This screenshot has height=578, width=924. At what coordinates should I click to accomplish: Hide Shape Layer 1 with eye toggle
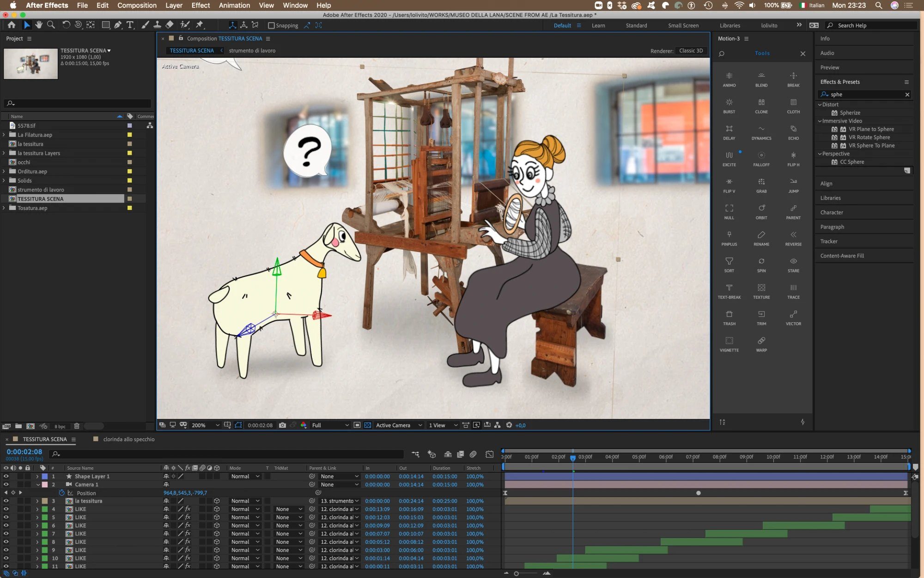pyautogui.click(x=6, y=476)
